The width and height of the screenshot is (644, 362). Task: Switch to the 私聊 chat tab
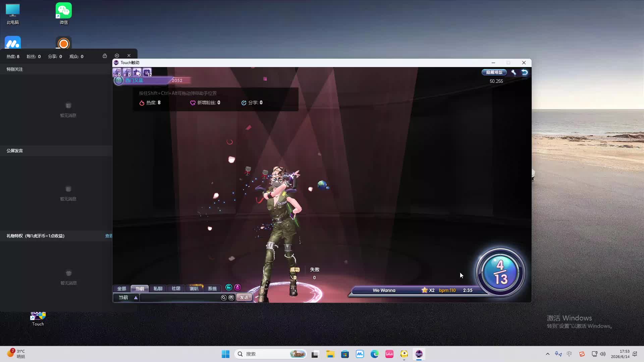[158, 289]
